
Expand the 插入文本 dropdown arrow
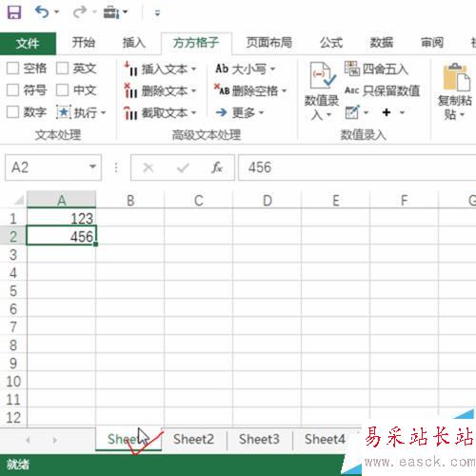point(193,69)
